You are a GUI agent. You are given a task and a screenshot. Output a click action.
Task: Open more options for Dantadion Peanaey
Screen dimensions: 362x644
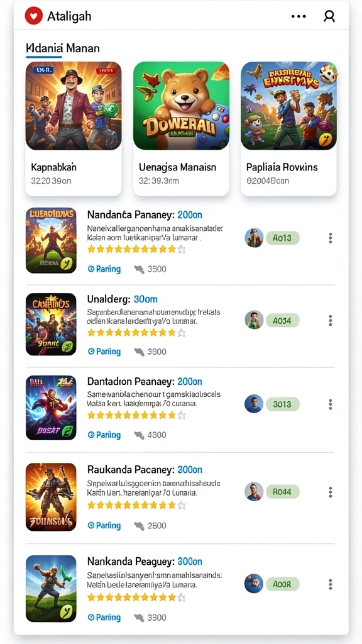(x=331, y=404)
